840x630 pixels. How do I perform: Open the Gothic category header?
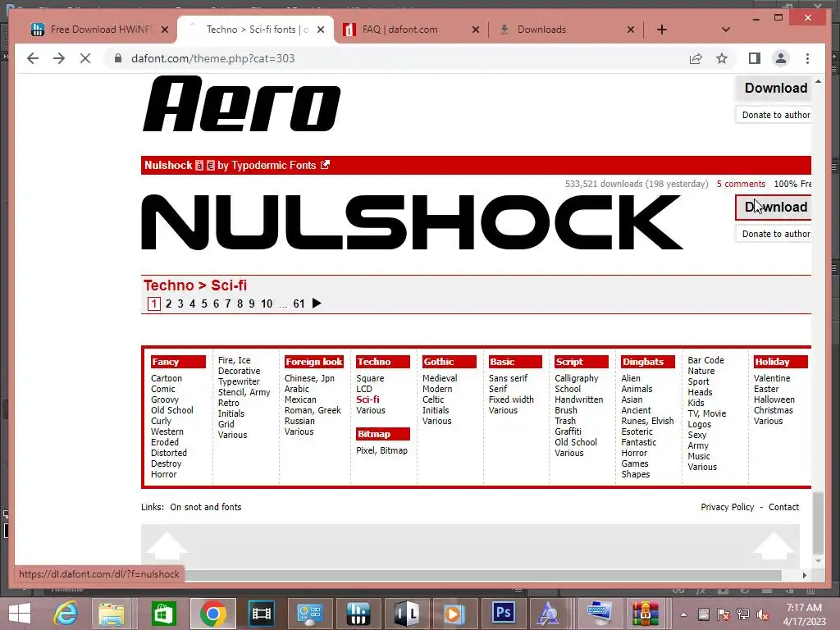(x=449, y=362)
